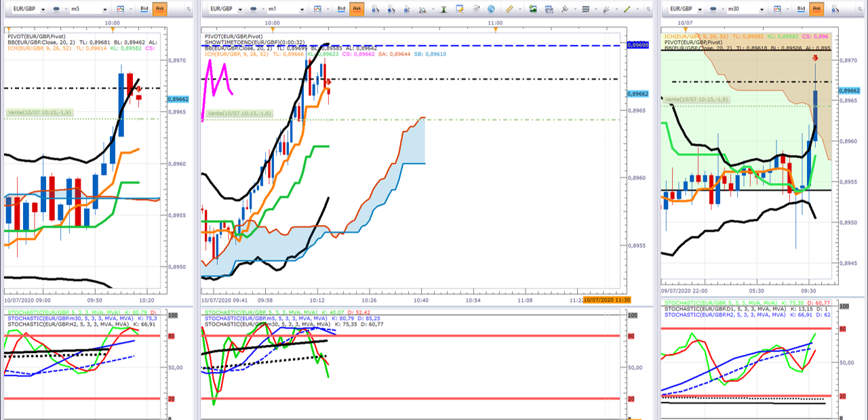Expand chart type arrow in m30 chart
The image size is (868, 420).
pyautogui.click(x=787, y=9)
